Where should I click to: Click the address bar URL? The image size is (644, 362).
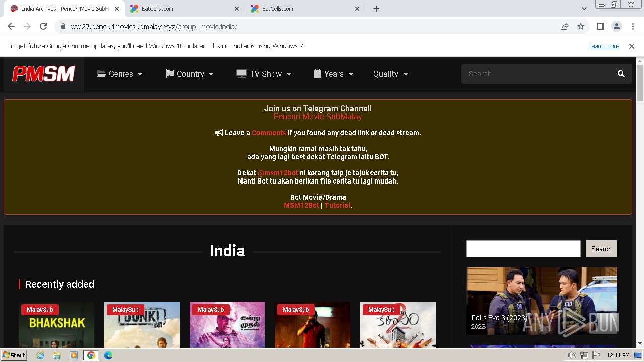154,27
